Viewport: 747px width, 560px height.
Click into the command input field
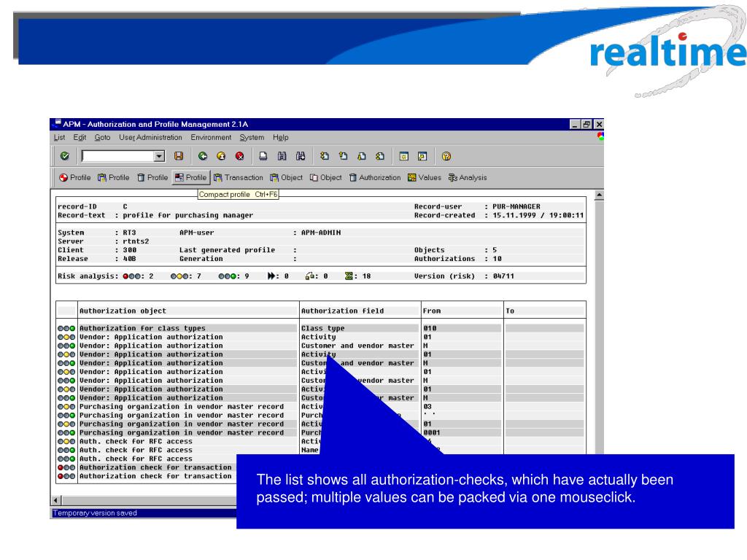point(118,156)
